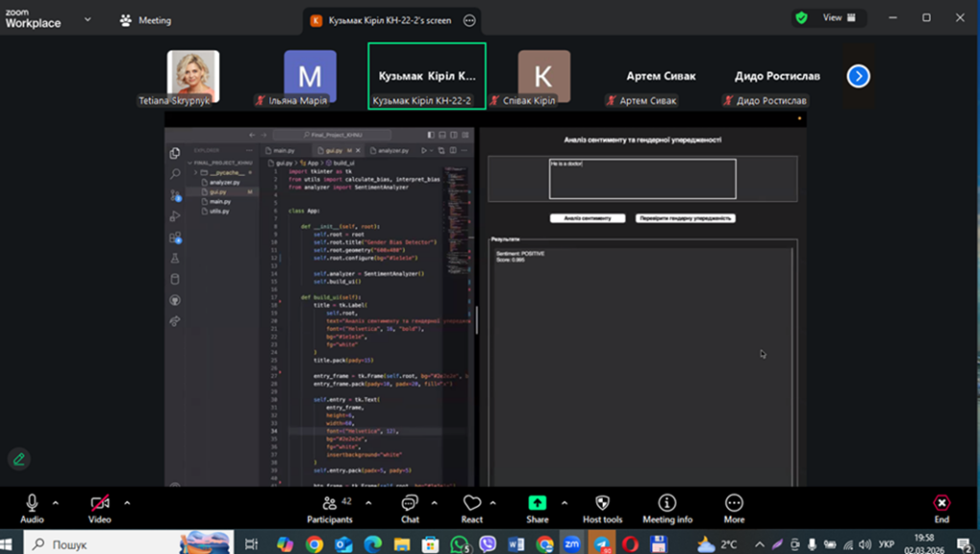Expand the Share options arrow
This screenshot has height=554, width=980.
(x=564, y=501)
